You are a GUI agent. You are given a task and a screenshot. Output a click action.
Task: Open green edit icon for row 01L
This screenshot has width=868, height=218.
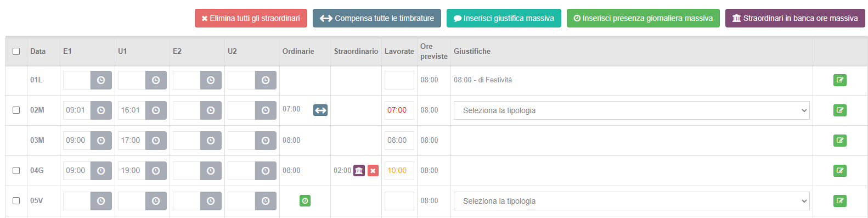click(839, 80)
